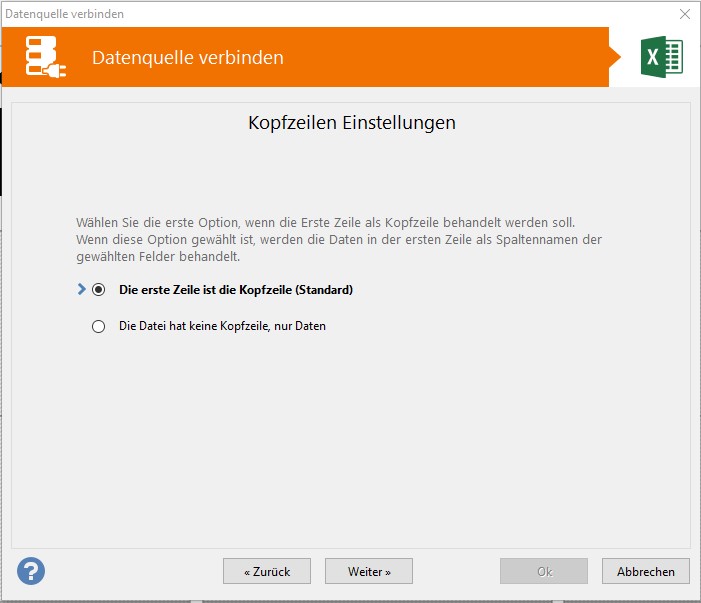Click the greyed-out Ok button

pos(544,571)
